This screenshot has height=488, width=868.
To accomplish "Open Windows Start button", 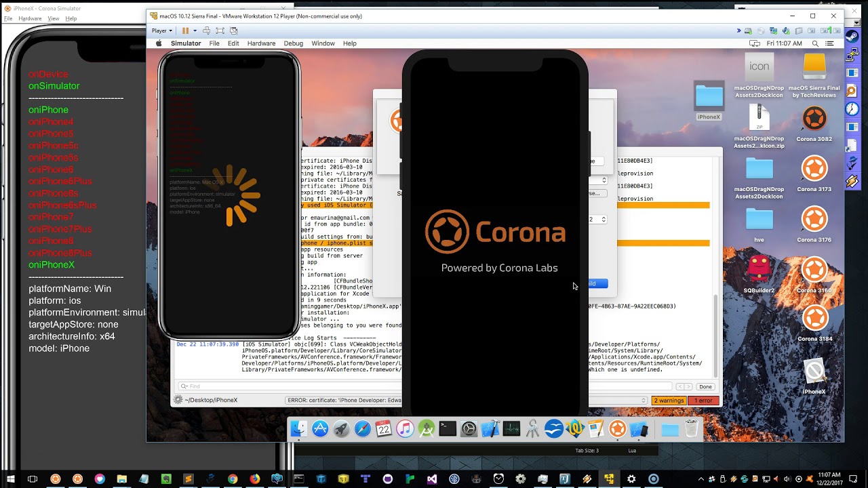I will pyautogui.click(x=11, y=479).
